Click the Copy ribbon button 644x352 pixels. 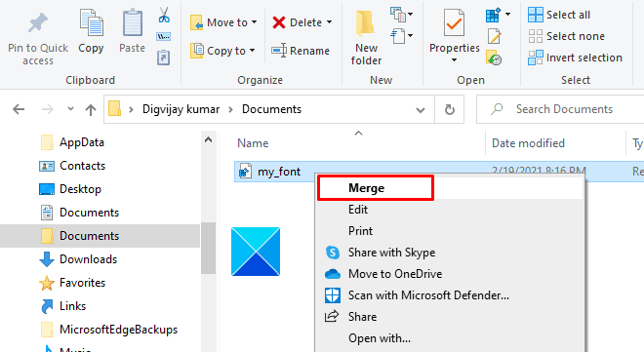(91, 31)
